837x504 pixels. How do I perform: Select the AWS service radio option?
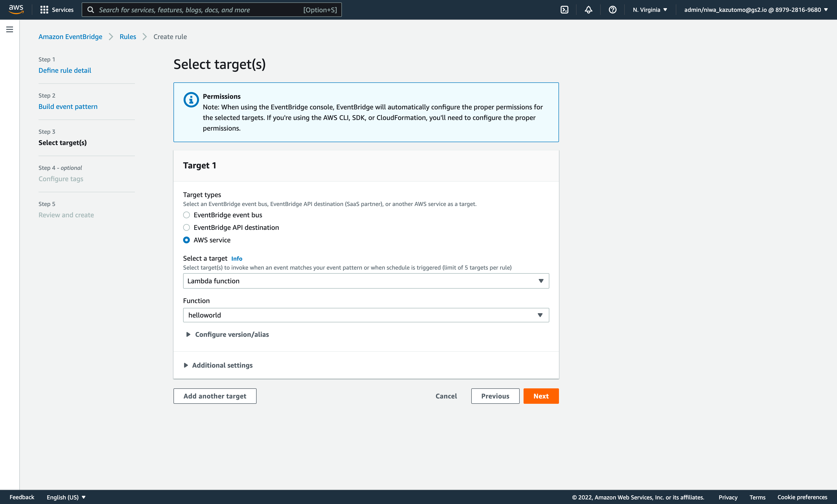coord(186,240)
